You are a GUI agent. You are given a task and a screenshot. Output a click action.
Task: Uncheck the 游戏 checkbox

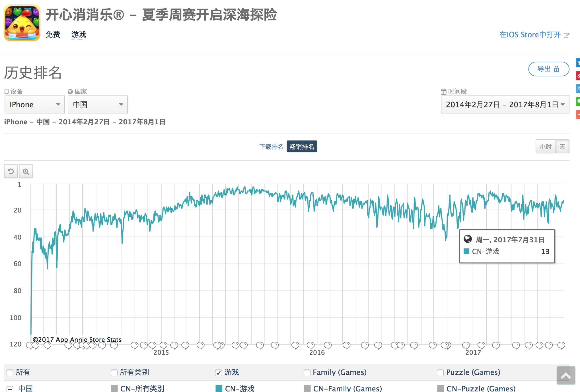point(219,373)
